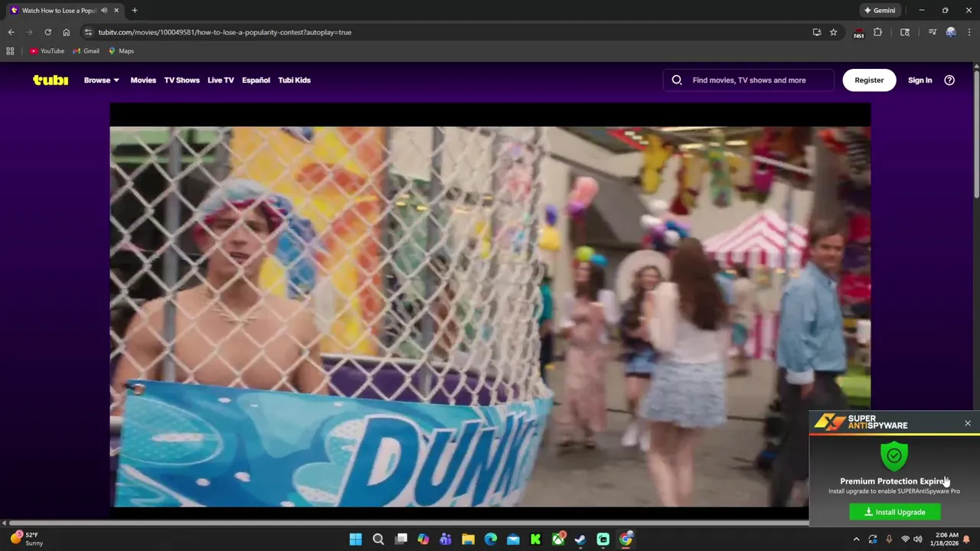The image size is (980, 551).
Task: Open the Xbox app on taskbar
Action: [558, 539]
